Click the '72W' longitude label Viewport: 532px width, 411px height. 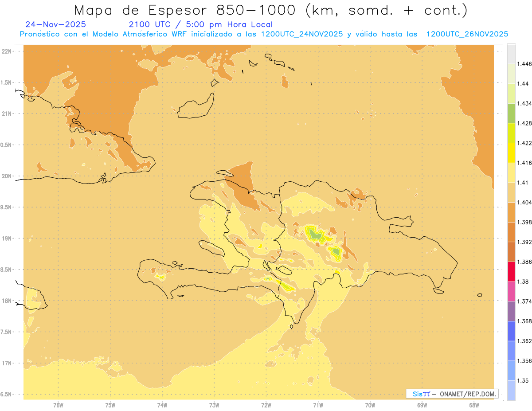tap(266, 405)
